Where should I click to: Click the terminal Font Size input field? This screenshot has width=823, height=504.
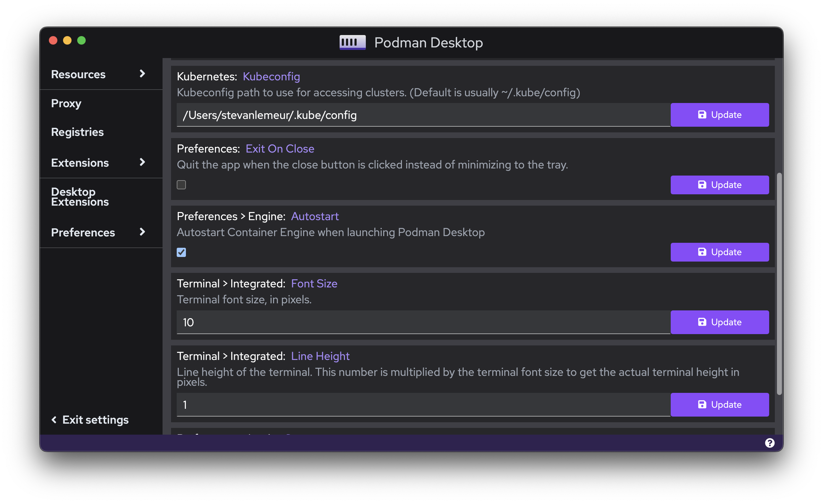point(423,322)
